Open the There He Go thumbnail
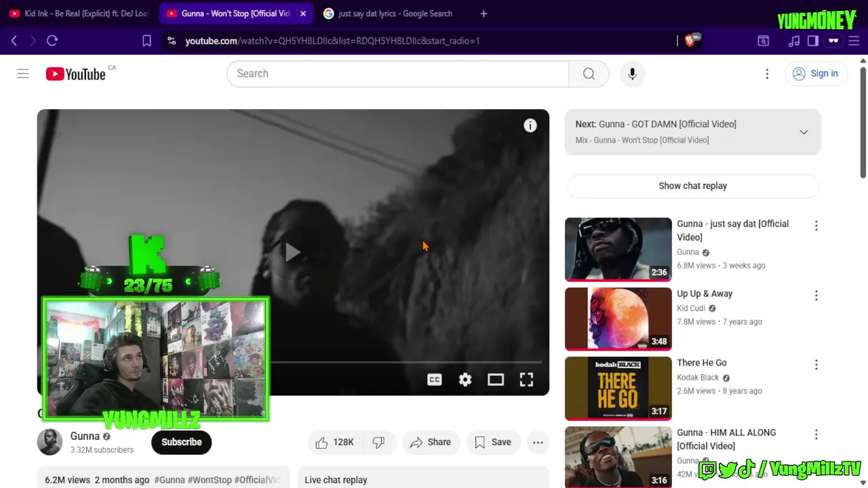 tap(618, 388)
